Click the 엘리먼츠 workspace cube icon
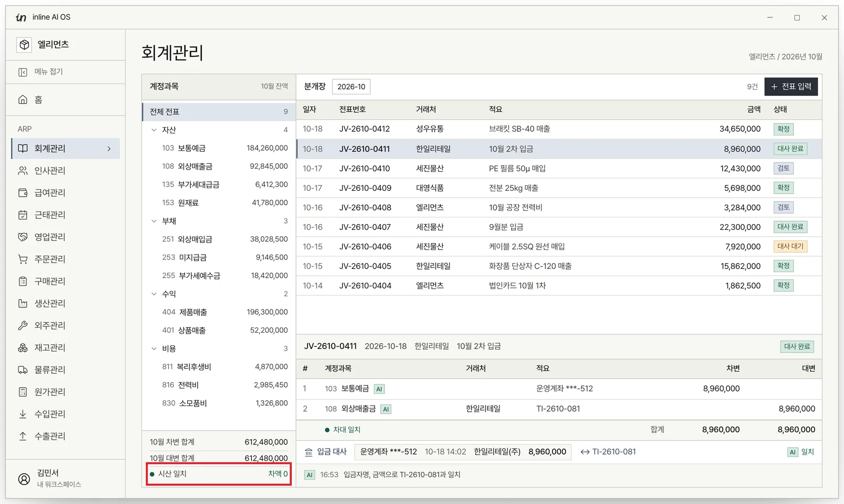The height and width of the screenshot is (504, 844). pos(24,45)
